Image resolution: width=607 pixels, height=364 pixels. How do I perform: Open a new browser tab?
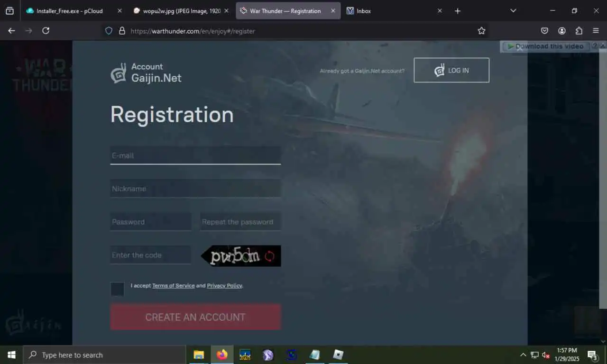458,11
